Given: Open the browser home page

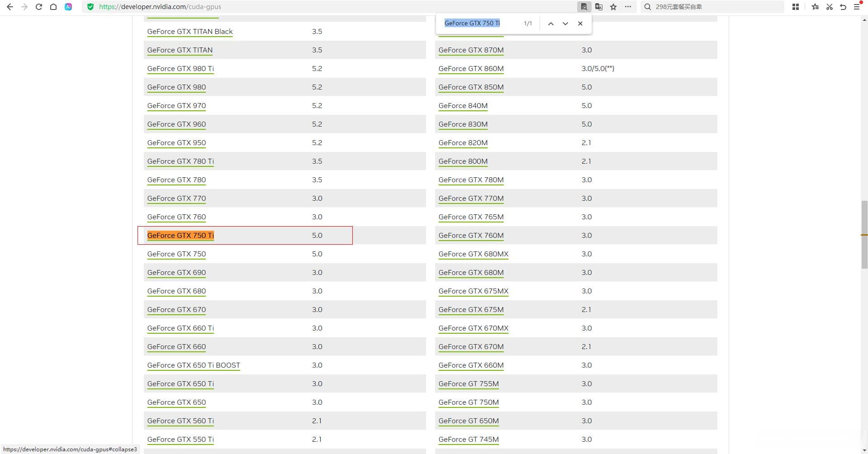Looking at the screenshot, I should [53, 7].
